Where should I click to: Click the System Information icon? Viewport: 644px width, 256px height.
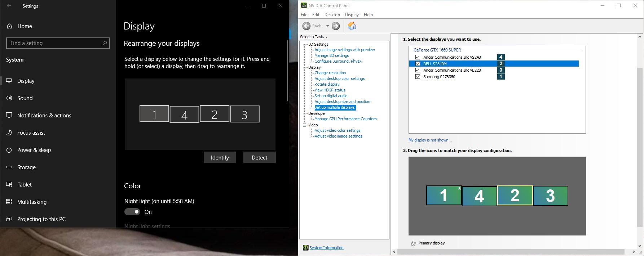click(305, 248)
